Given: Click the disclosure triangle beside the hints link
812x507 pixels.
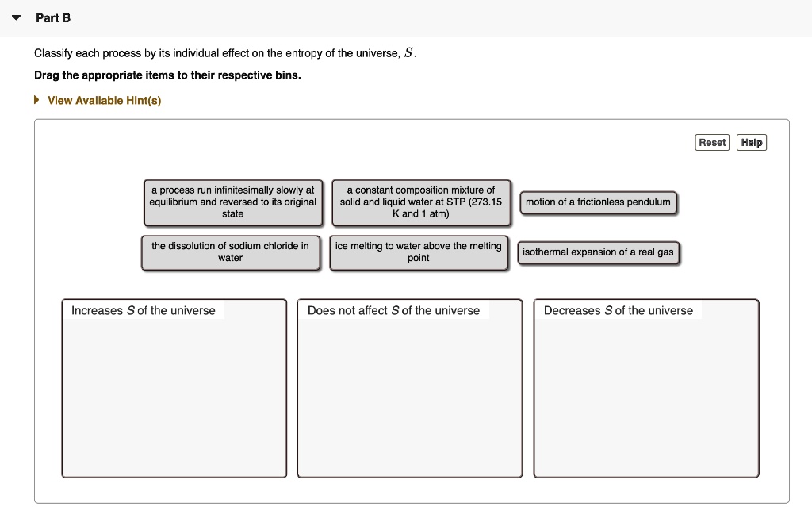Looking at the screenshot, I should click(35, 100).
